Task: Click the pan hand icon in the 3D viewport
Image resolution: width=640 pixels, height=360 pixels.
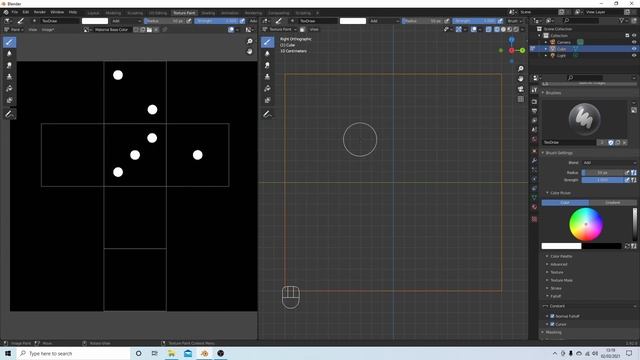Action: tap(520, 79)
